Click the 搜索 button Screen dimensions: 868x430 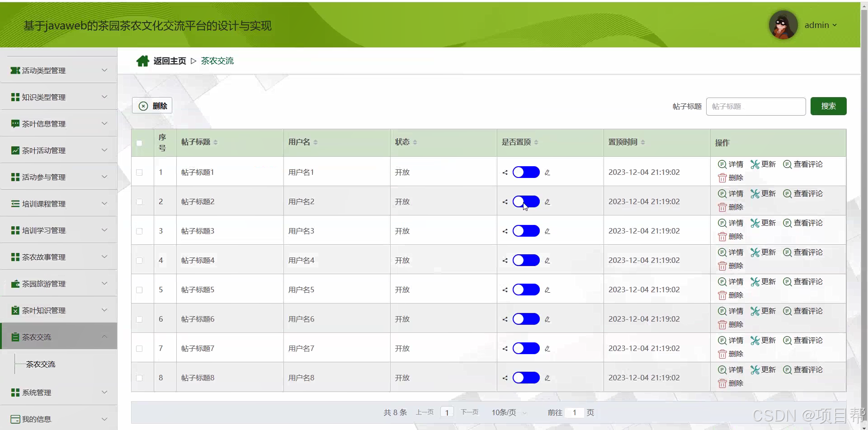(828, 106)
